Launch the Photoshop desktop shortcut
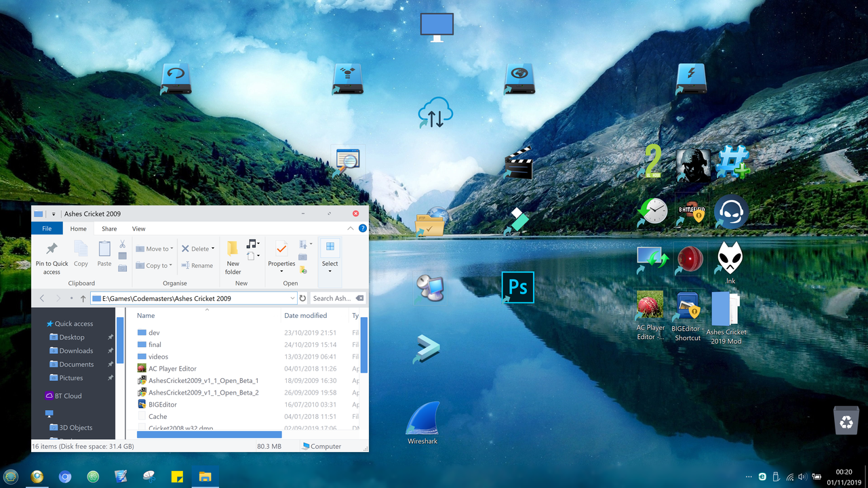Screen dimensions: 868x488 coord(517,287)
